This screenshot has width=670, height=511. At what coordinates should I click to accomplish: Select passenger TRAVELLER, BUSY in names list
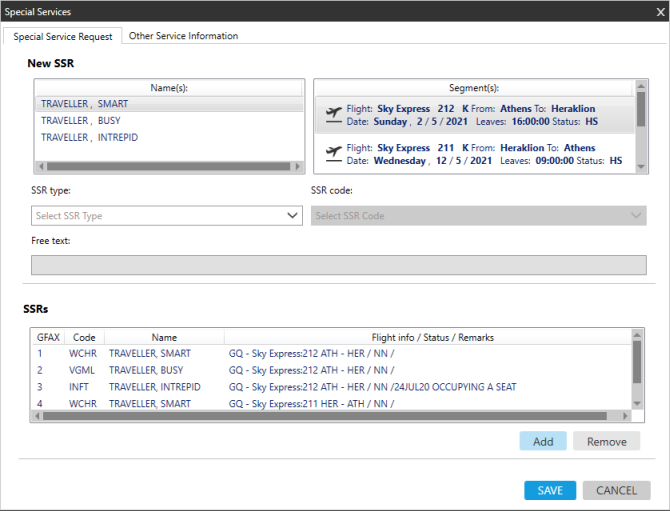[80, 120]
